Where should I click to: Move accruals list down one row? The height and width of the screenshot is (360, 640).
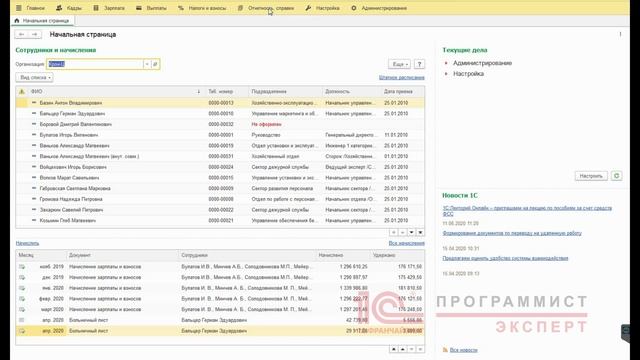(411, 349)
